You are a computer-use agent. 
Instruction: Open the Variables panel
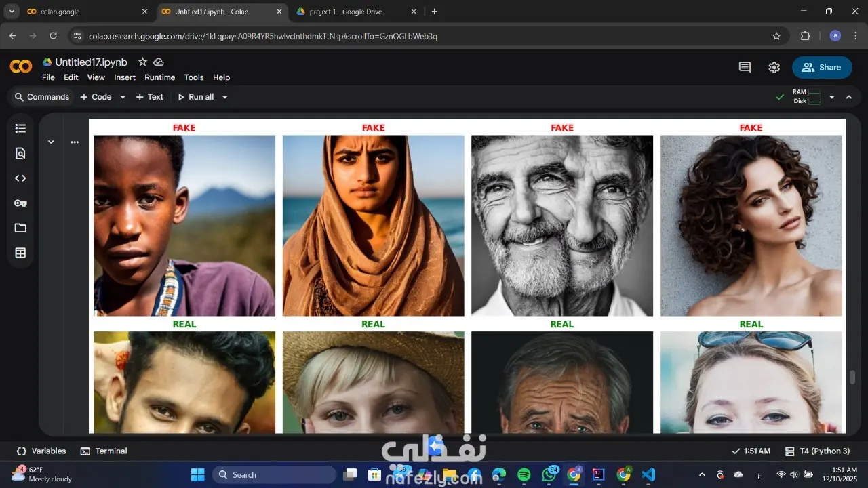42,451
